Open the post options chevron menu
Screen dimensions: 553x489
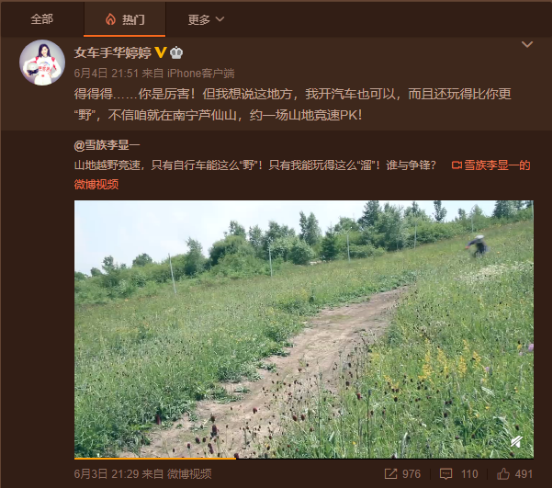pos(527,44)
